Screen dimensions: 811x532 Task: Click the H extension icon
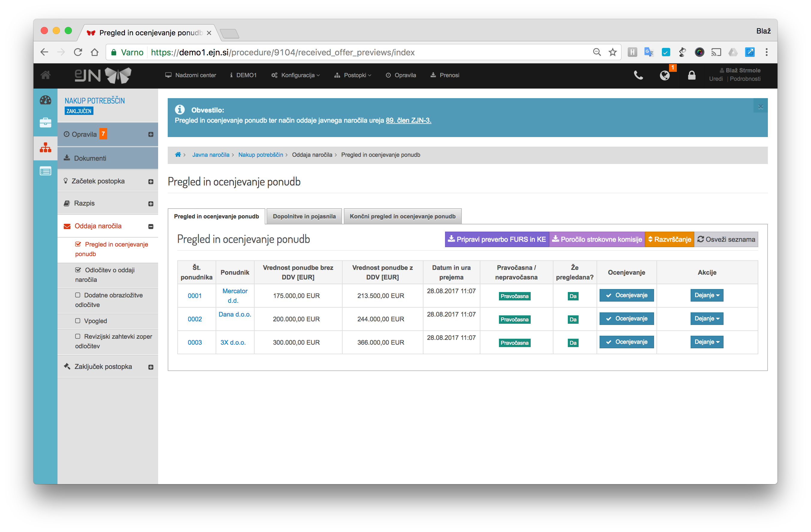tap(632, 52)
